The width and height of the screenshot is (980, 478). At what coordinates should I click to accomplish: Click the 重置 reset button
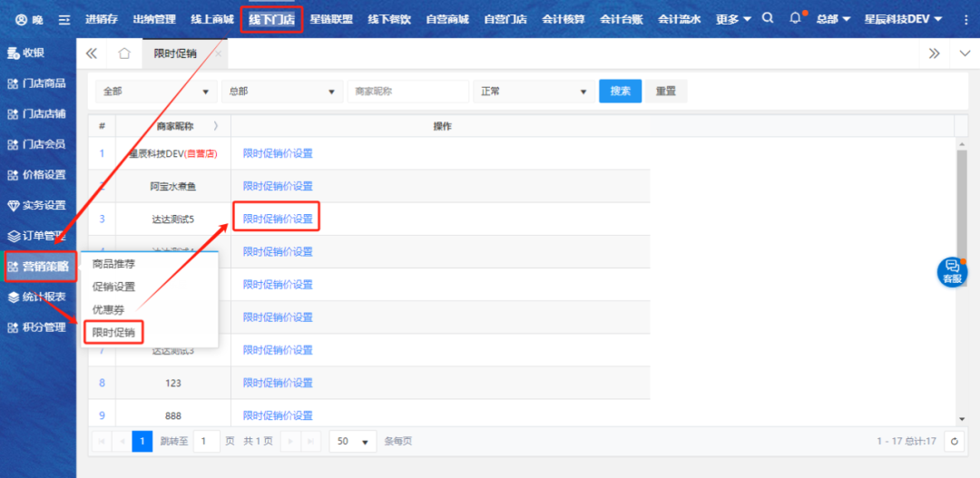666,92
